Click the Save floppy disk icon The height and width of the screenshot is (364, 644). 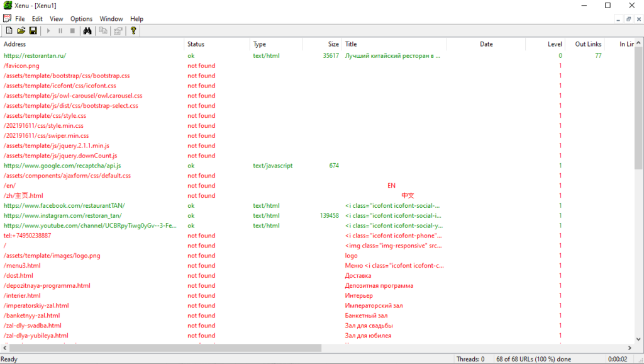pyautogui.click(x=33, y=30)
